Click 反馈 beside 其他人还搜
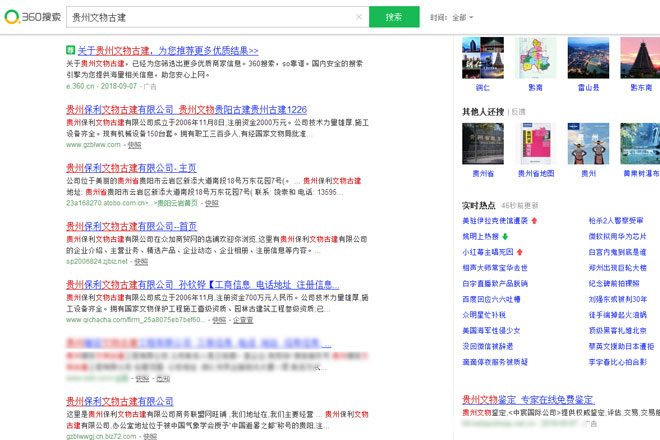 (x=518, y=112)
